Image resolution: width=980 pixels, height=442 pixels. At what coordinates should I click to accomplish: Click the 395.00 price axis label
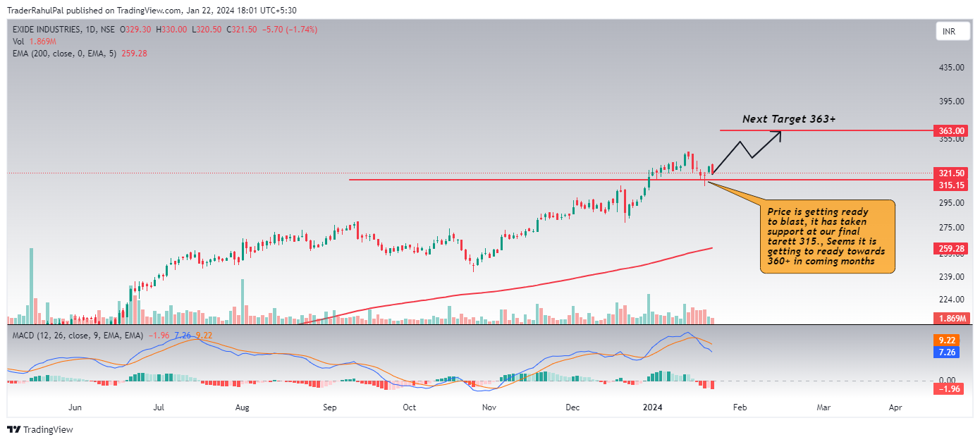pos(951,102)
